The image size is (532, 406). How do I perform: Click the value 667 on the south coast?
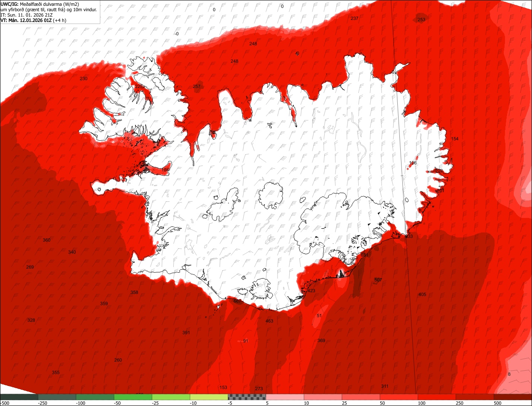pyautogui.click(x=238, y=301)
